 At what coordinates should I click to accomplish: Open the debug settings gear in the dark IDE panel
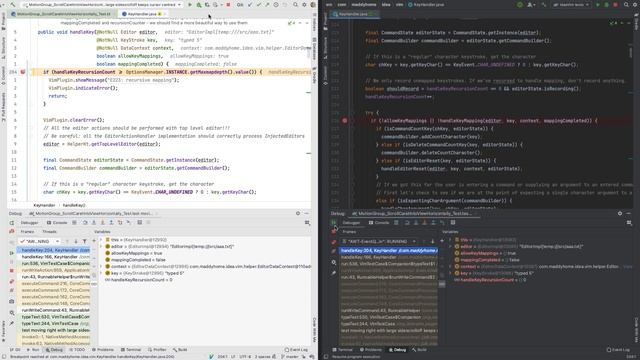pos(620,213)
